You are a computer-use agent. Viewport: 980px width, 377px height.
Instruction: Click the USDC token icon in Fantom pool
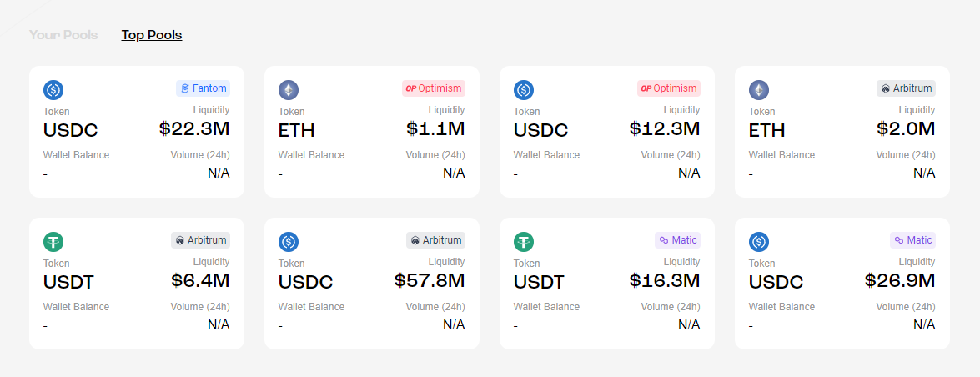[x=53, y=90]
